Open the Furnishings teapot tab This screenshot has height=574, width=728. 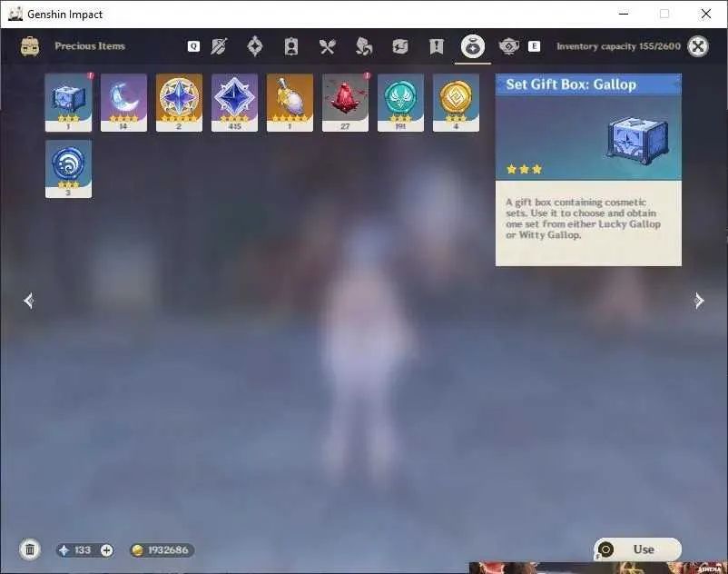coord(509,46)
